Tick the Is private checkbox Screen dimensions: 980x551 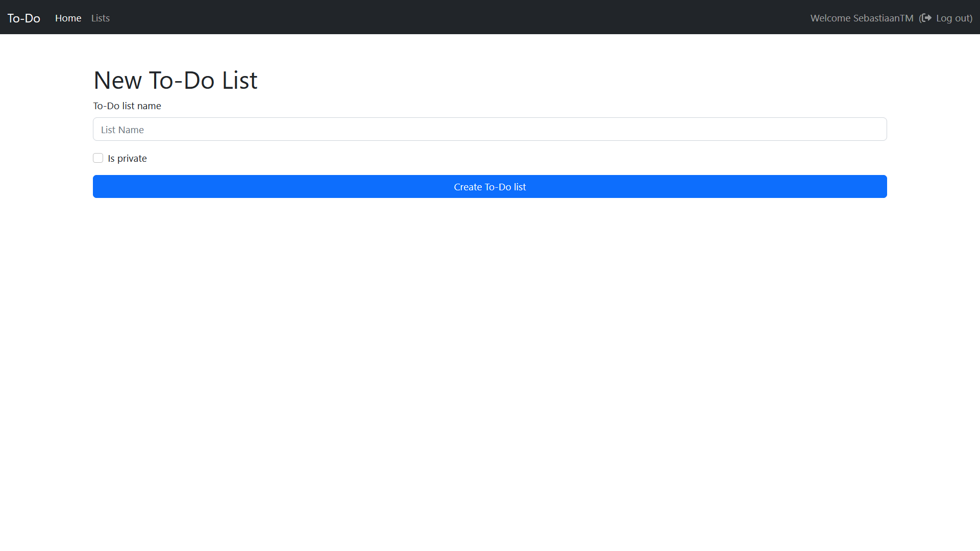click(x=98, y=158)
